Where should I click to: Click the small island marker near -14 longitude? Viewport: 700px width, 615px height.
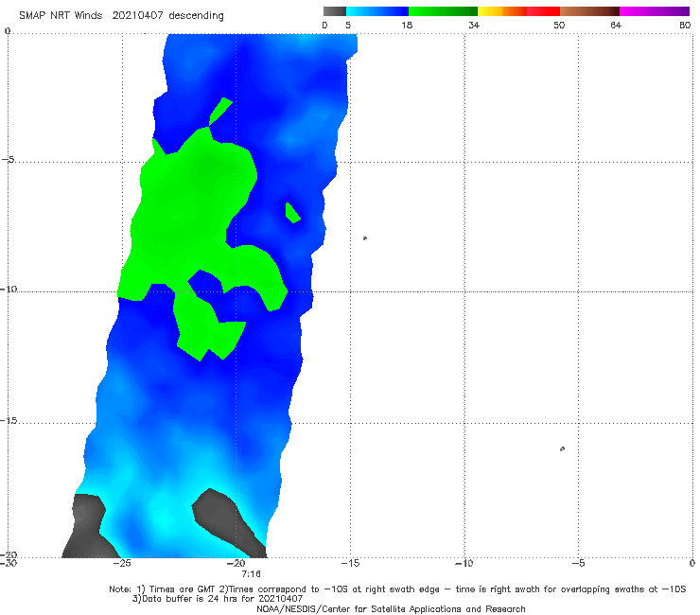[365, 238]
